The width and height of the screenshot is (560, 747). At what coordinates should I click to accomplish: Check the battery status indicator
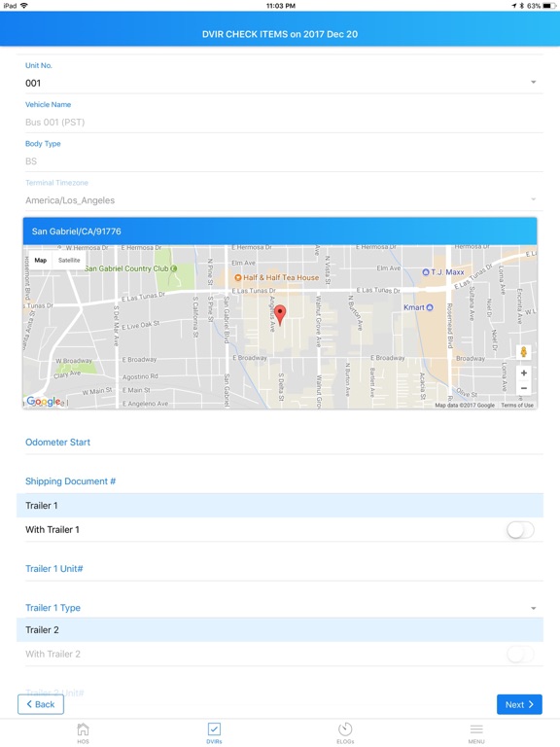pos(549,6)
